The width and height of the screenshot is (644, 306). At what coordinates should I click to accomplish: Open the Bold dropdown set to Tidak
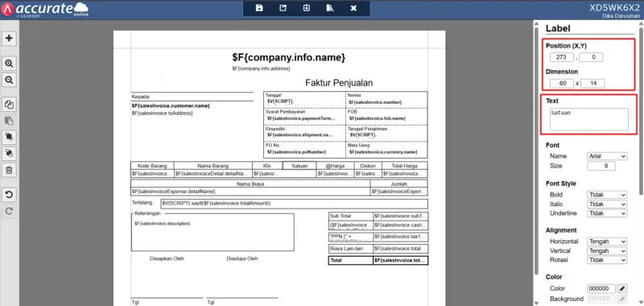607,195
